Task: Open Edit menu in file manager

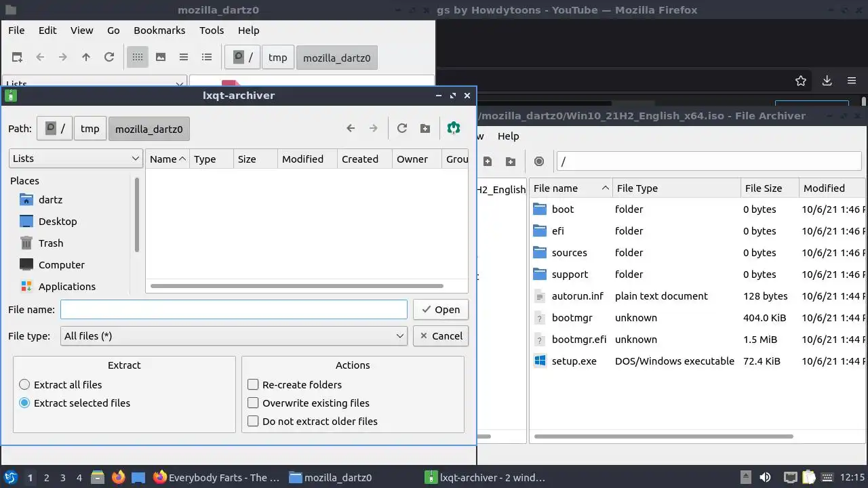Action: [x=47, y=30]
